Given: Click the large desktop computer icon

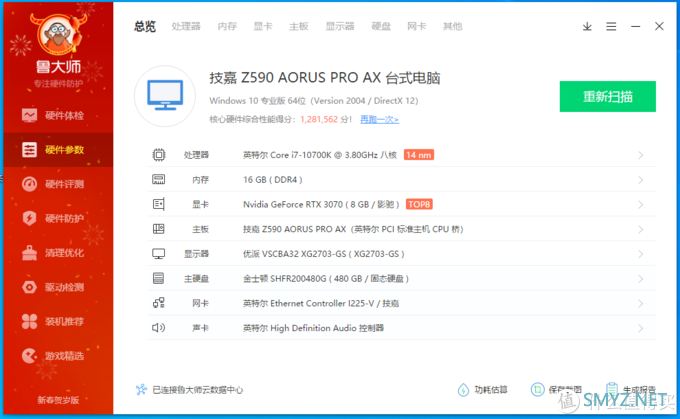Looking at the screenshot, I should (x=165, y=96).
